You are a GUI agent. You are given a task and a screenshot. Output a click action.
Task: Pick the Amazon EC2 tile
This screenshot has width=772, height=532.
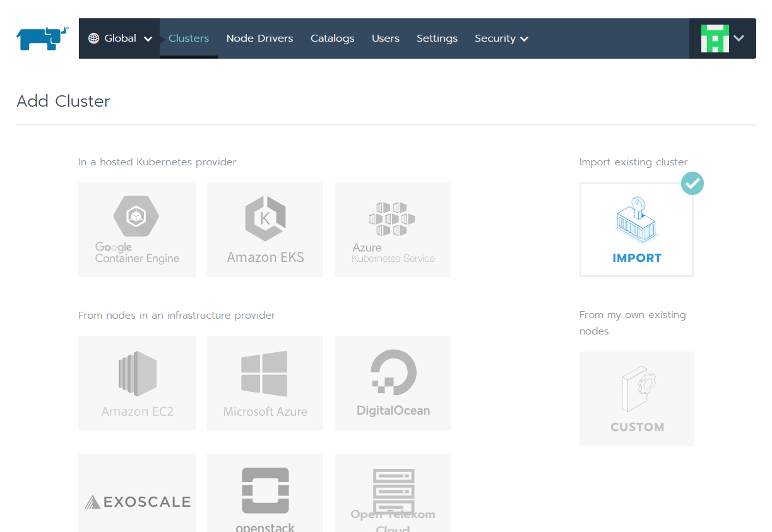click(137, 383)
